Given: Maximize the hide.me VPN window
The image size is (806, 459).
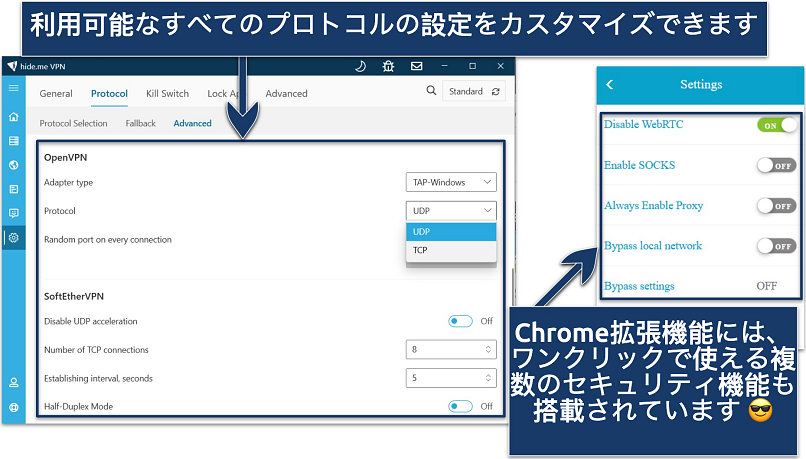Looking at the screenshot, I should (x=472, y=66).
